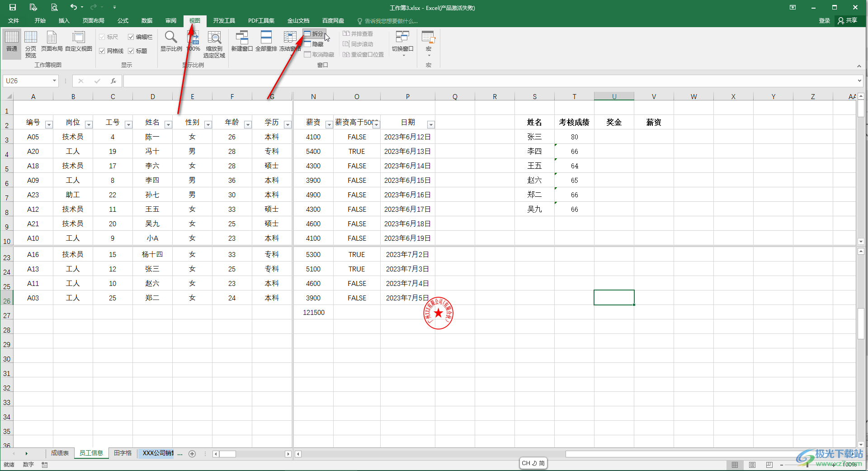Click Zoom to Selection (缩放到选定区域)
The height and width of the screenshot is (471, 868).
tap(214, 44)
